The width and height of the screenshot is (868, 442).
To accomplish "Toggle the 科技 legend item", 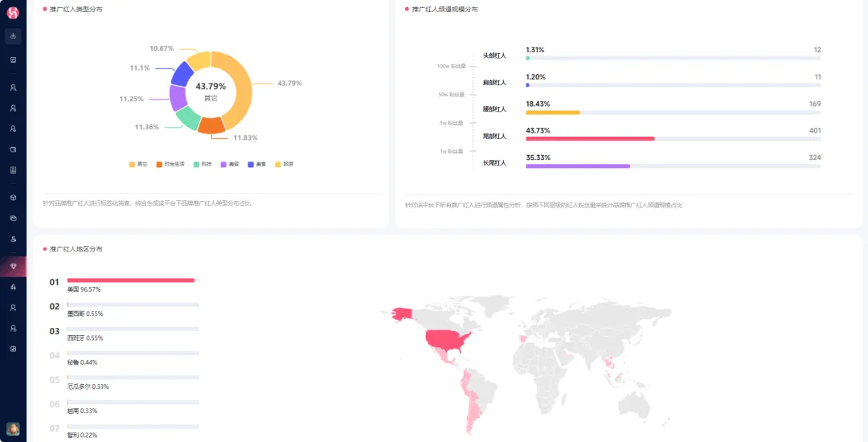I will [x=203, y=164].
